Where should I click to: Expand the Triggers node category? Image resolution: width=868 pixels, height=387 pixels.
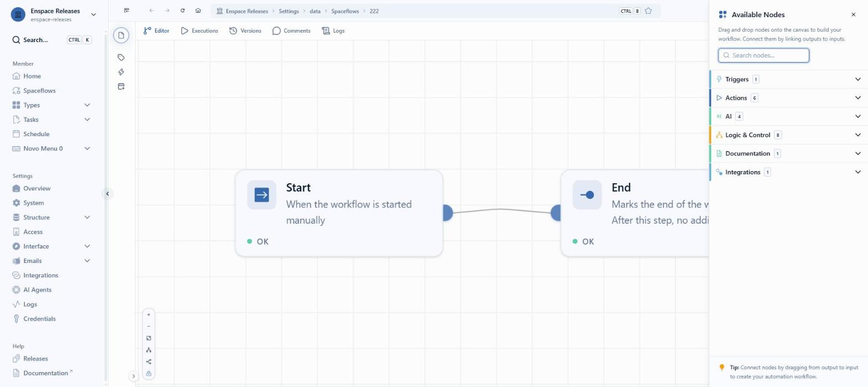click(788, 79)
